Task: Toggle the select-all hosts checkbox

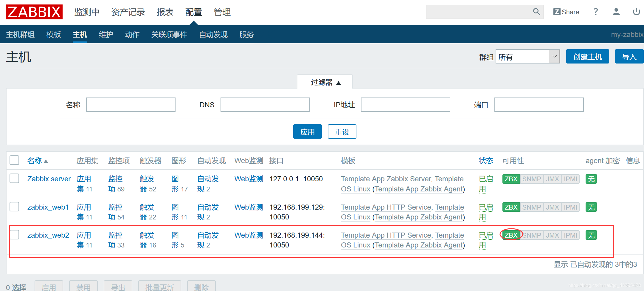Action: tap(14, 160)
